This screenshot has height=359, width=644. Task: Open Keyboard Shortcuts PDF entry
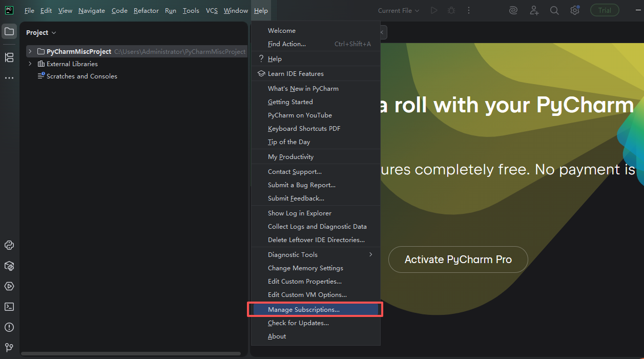(316, 129)
